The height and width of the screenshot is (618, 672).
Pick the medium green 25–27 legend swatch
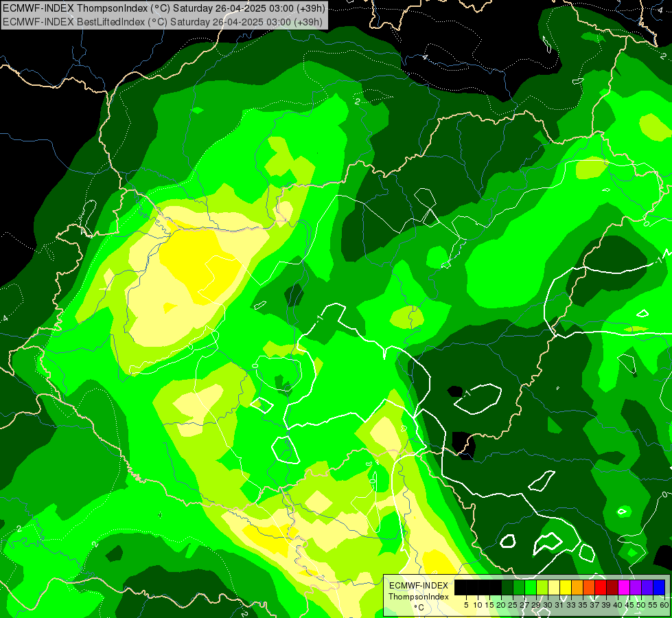point(519,588)
